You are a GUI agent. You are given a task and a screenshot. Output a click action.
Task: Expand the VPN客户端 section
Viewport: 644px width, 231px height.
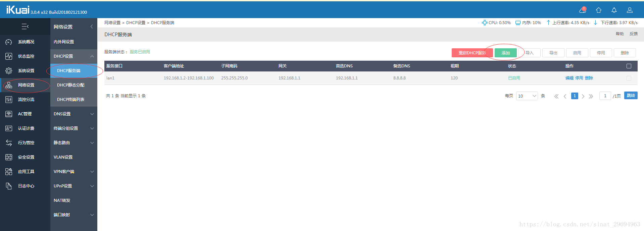pos(92,172)
